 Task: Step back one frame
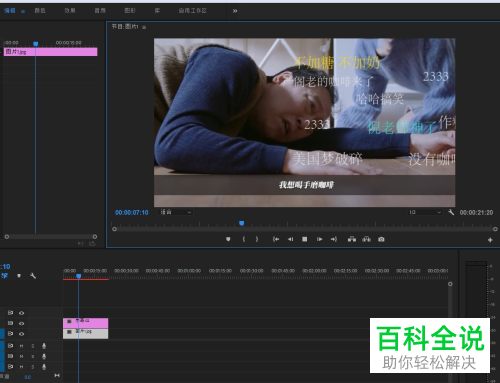click(x=290, y=239)
